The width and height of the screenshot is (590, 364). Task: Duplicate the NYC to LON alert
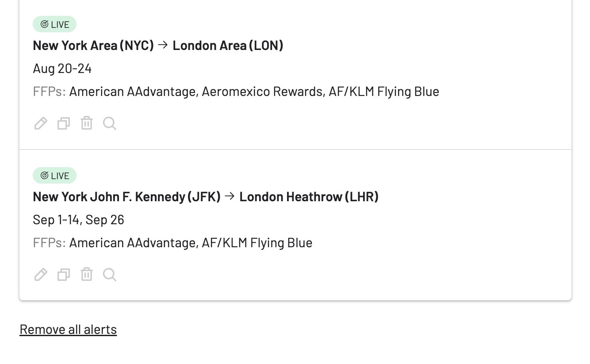point(64,123)
